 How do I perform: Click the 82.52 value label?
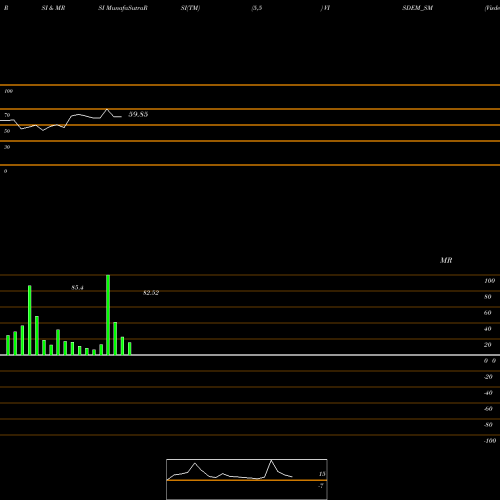tap(151, 293)
